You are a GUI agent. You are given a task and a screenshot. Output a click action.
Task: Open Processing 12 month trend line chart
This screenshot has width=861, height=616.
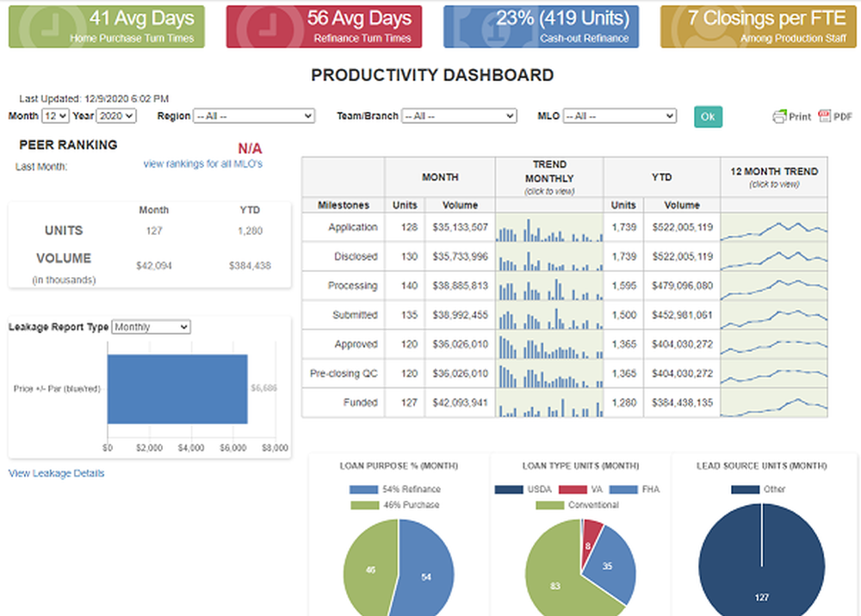[x=774, y=286]
